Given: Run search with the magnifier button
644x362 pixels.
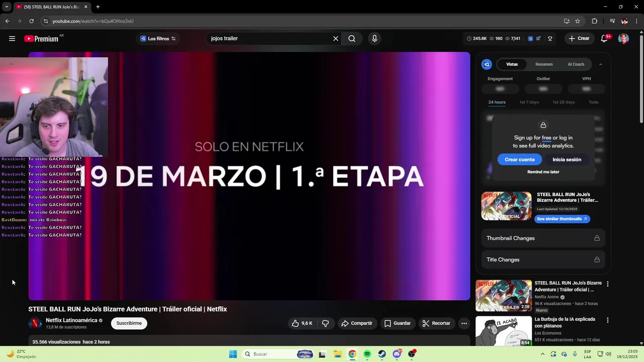Looking at the screenshot, I should tap(352, 39).
